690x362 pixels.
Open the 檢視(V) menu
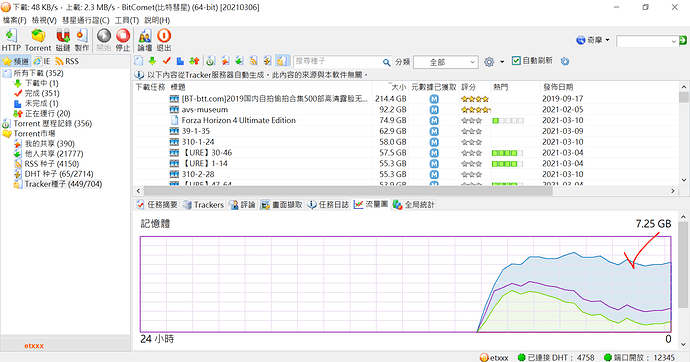point(44,20)
